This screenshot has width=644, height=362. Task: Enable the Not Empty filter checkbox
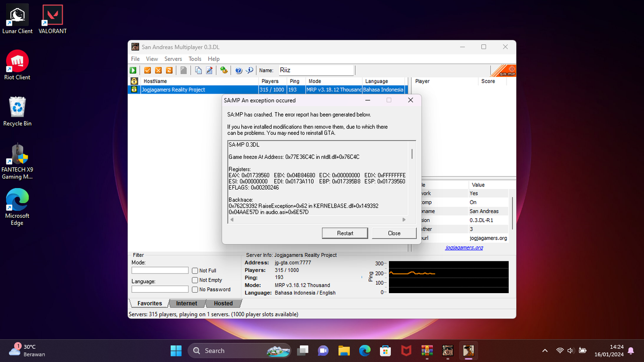[x=195, y=280]
